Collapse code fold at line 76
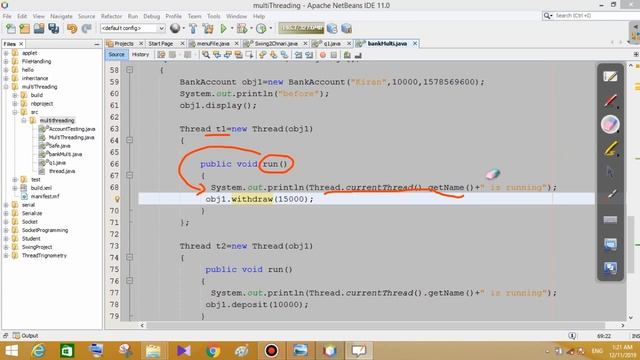Screen dimensions: 640x360 [x=129, y=280]
